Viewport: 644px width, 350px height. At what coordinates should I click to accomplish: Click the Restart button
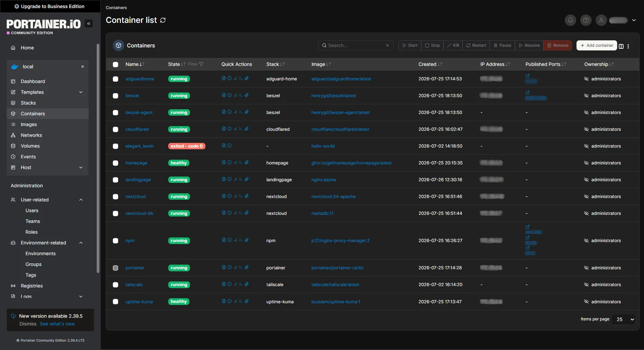pyautogui.click(x=476, y=45)
